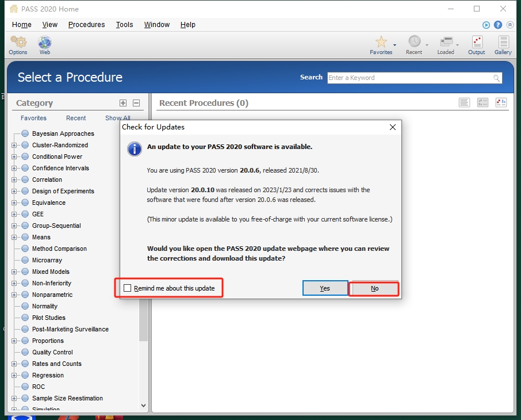Click the PASS 2020 Home title icon
The height and width of the screenshot is (420, 521).
click(x=14, y=9)
